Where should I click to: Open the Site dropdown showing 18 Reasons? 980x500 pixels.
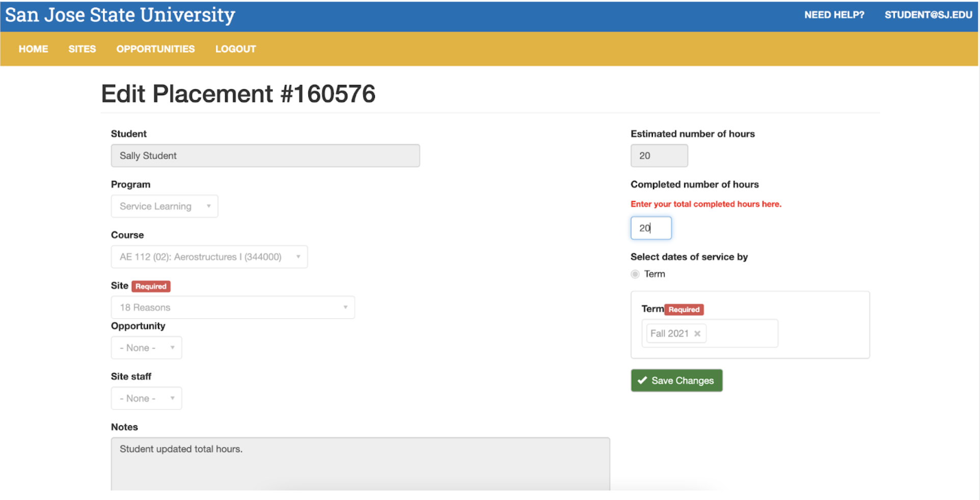(233, 308)
